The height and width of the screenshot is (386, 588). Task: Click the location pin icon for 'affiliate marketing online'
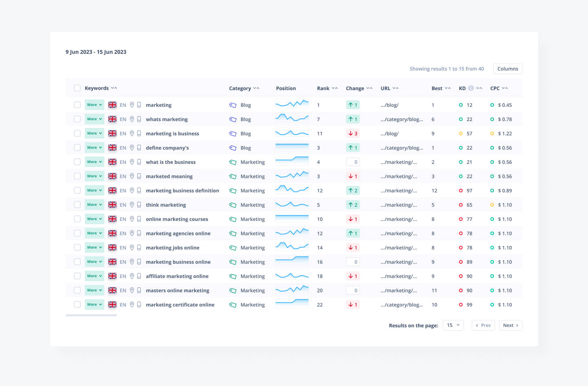[x=132, y=276]
